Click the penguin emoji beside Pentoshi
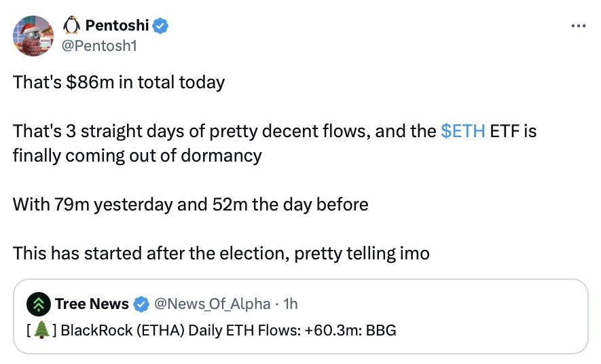 [71, 26]
